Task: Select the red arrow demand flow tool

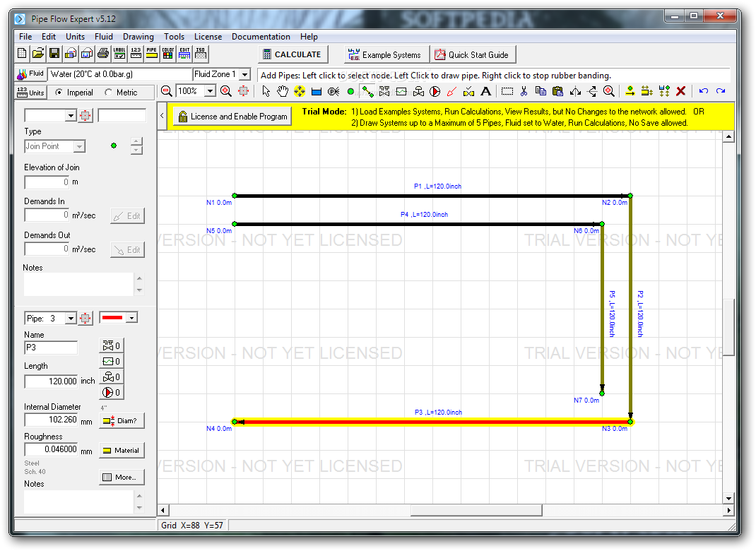Action: tap(451, 91)
